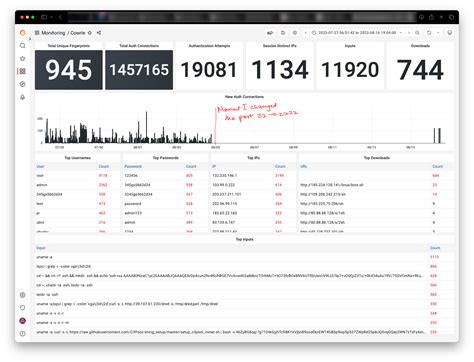Open the Server admin shield icon in the sidebar
The width and height of the screenshot is (474, 362).
22,308
